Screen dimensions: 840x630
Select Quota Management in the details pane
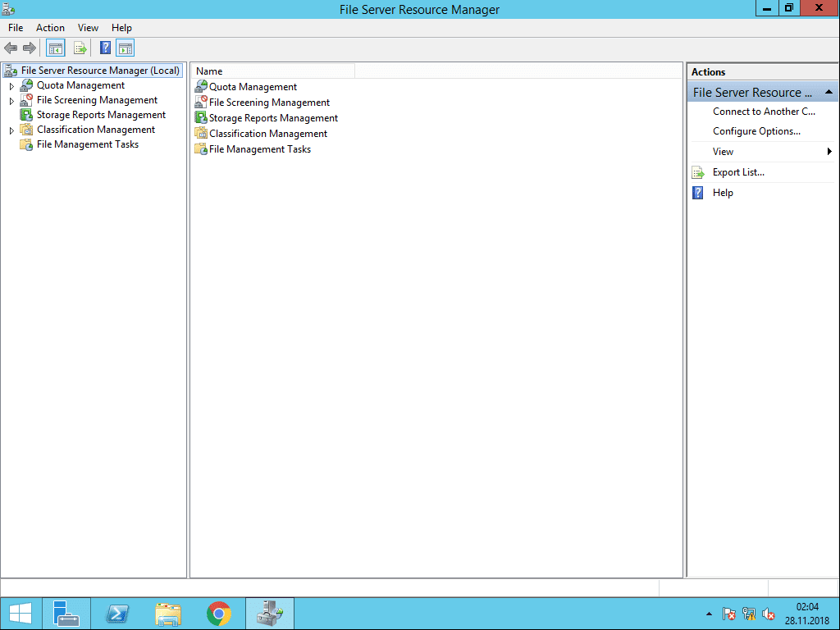tap(252, 86)
